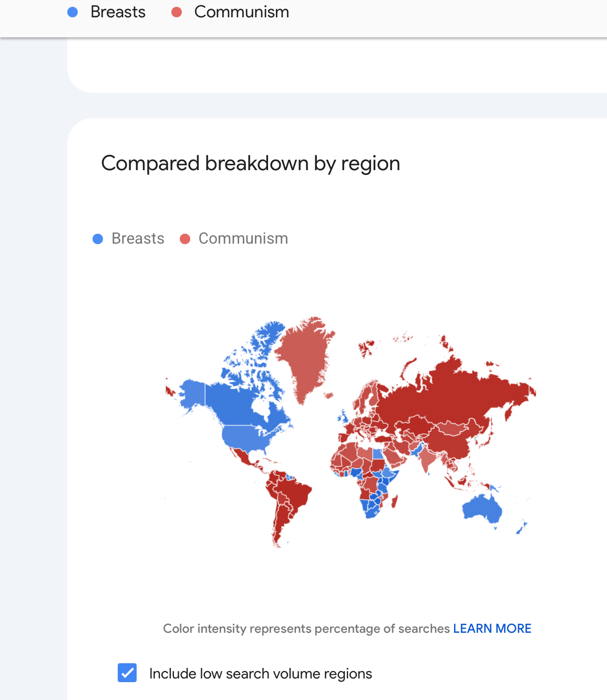Click the blue Breasts dot in top bar
Screen dimensions: 607x700
click(73, 12)
